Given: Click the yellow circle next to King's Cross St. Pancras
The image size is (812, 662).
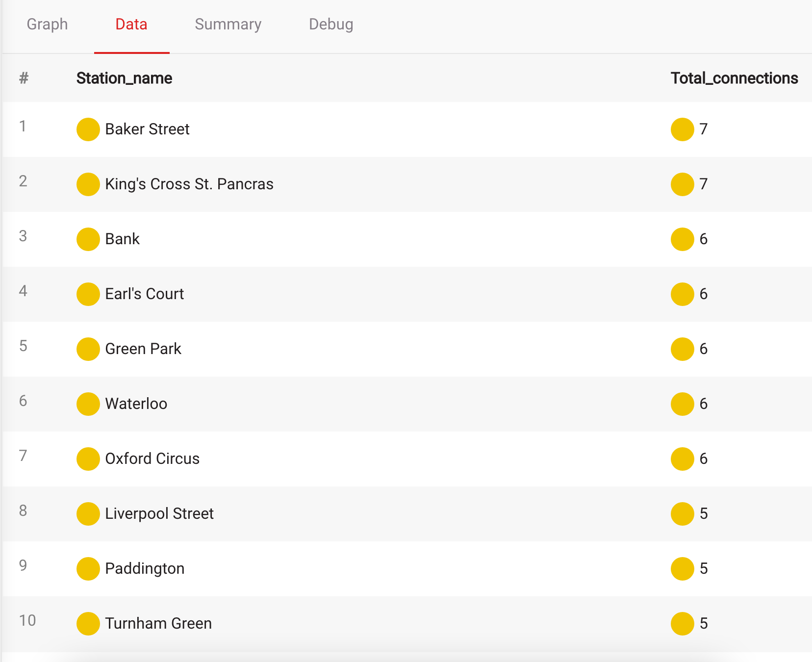Looking at the screenshot, I should [x=88, y=184].
